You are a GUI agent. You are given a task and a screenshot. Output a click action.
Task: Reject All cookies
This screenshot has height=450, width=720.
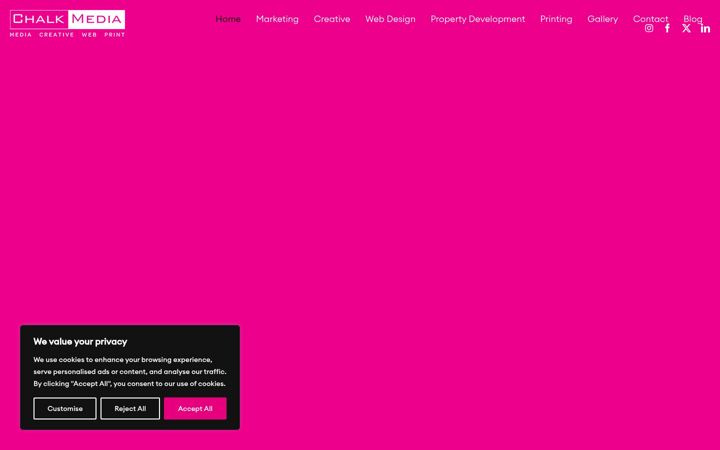click(x=130, y=408)
